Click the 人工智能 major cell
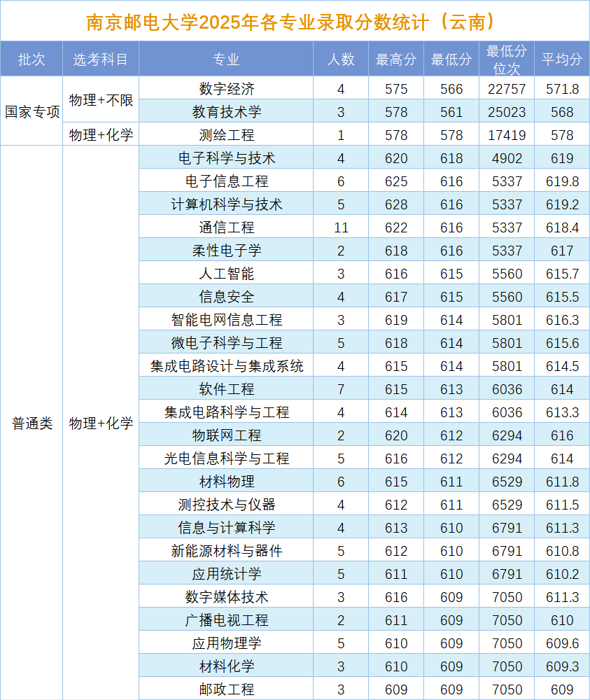The width and height of the screenshot is (590, 700). 226,274
